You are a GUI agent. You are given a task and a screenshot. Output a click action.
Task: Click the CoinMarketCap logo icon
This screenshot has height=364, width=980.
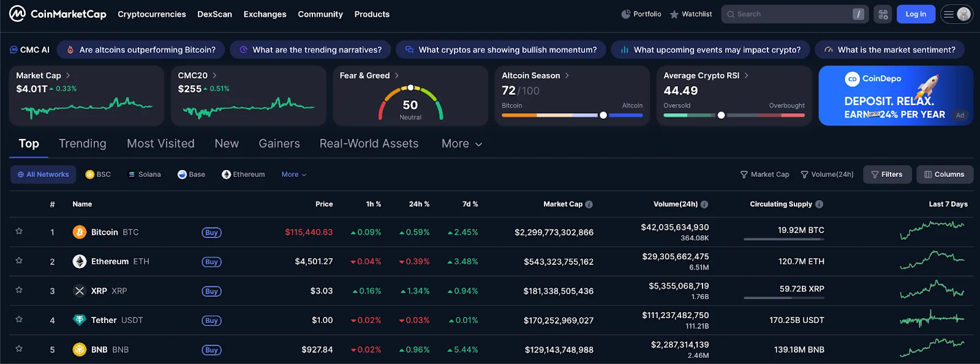coord(17,13)
